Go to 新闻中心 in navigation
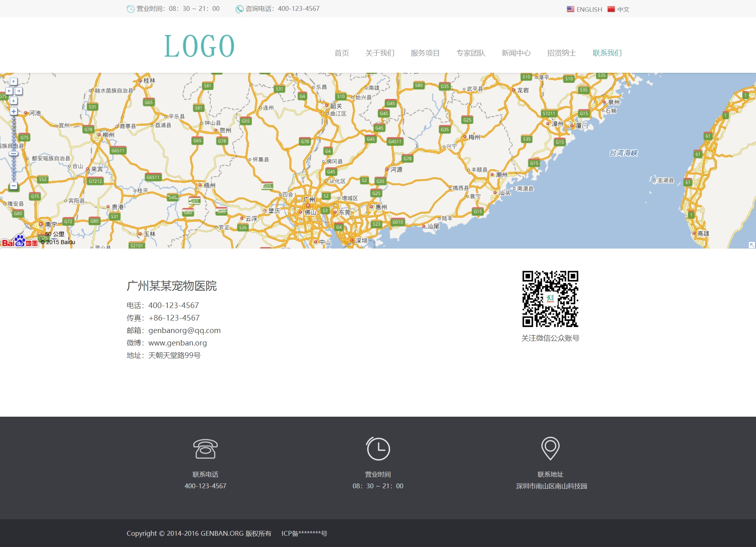This screenshot has height=547, width=756. (x=516, y=53)
